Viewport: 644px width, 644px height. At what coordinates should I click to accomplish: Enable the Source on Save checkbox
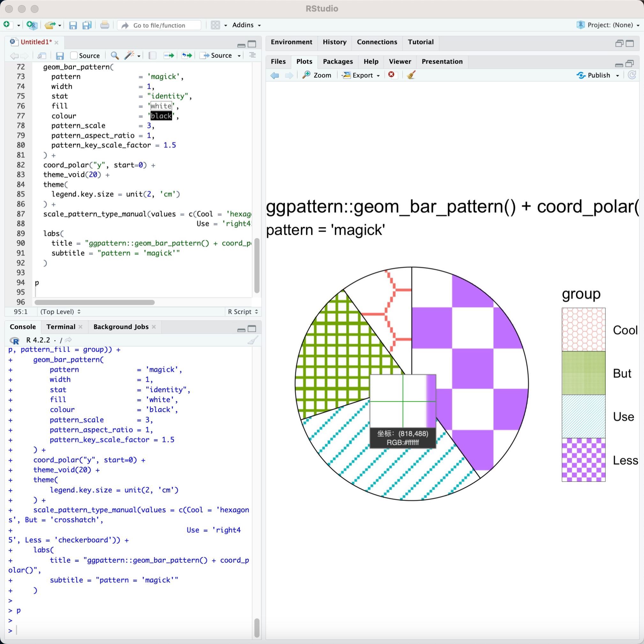pyautogui.click(x=74, y=55)
